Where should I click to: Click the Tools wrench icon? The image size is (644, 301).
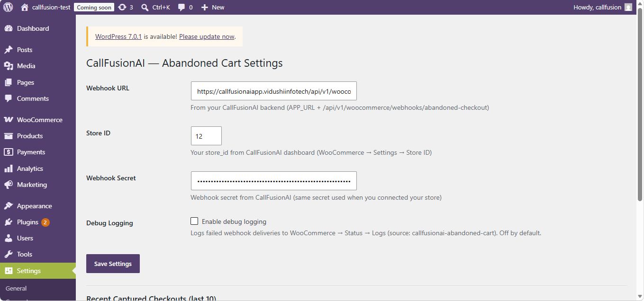click(8, 254)
